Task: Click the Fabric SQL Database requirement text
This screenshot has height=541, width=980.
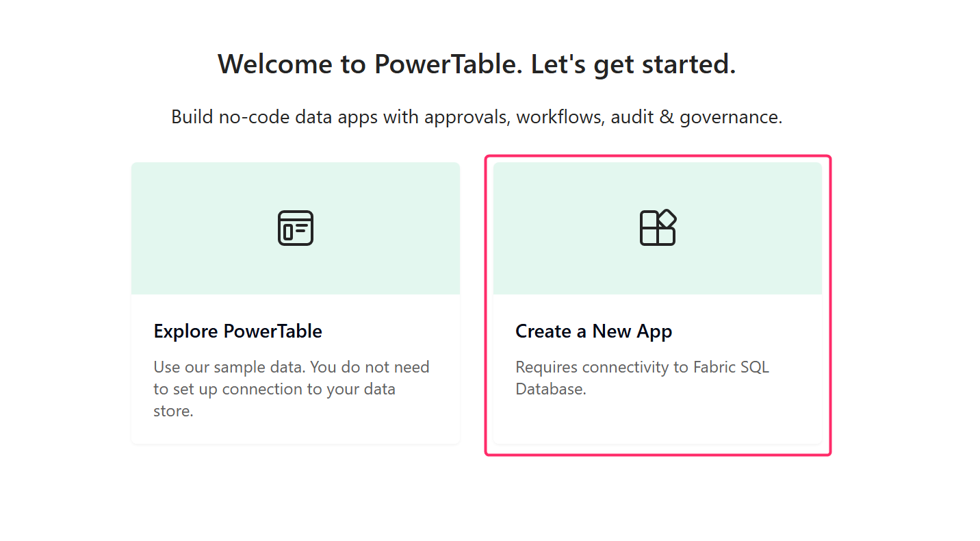Action: [x=641, y=378]
